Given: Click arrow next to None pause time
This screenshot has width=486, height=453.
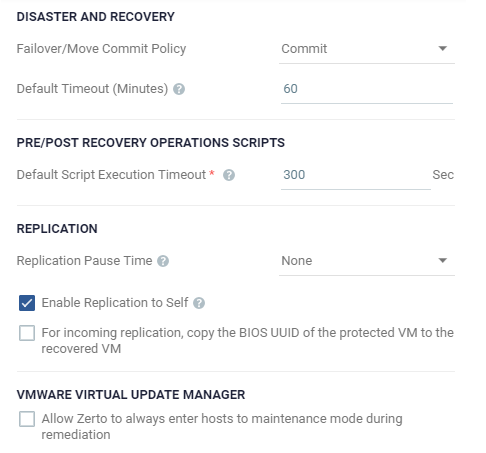Looking at the screenshot, I should coord(443,261).
